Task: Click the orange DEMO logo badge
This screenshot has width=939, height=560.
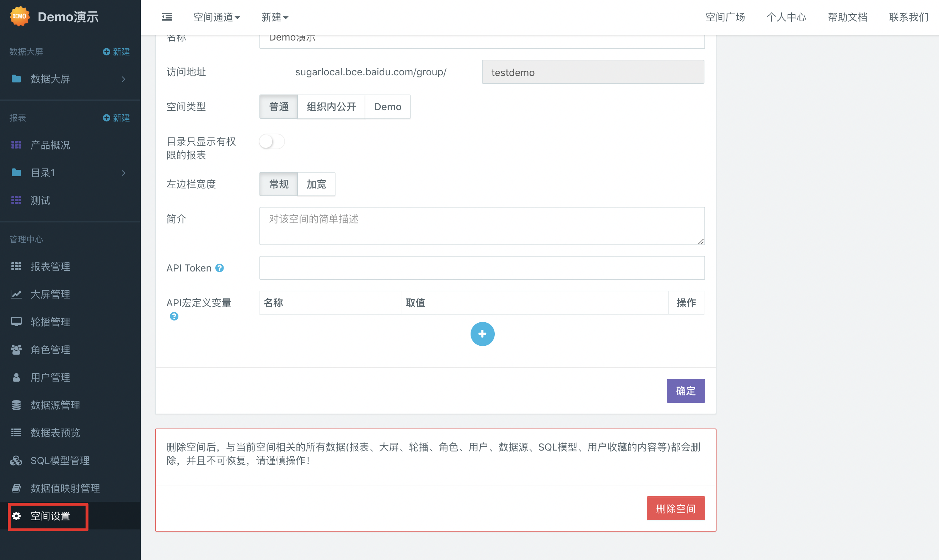Action: point(19,17)
